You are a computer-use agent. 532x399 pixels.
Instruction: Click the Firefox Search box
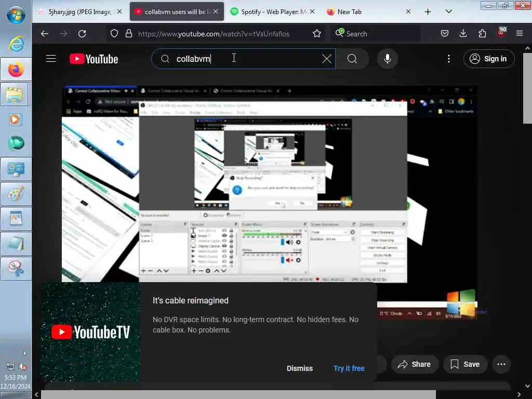pyautogui.click(x=376, y=34)
